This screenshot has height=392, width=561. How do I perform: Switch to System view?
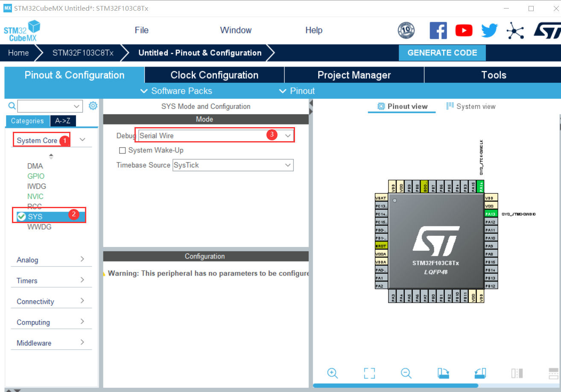click(x=471, y=107)
